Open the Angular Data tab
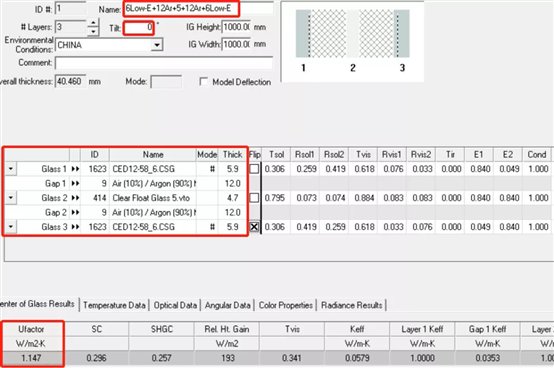554x368 pixels. tap(228, 305)
